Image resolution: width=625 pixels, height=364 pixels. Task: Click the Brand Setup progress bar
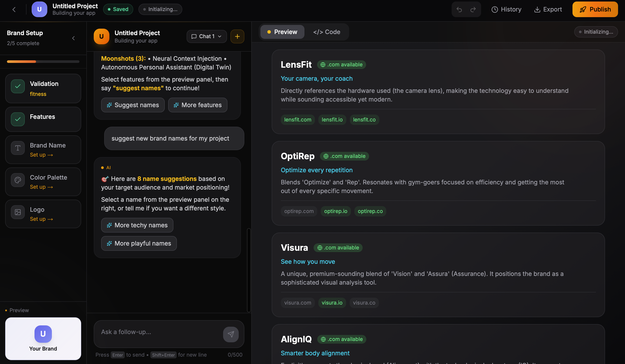[43, 61]
